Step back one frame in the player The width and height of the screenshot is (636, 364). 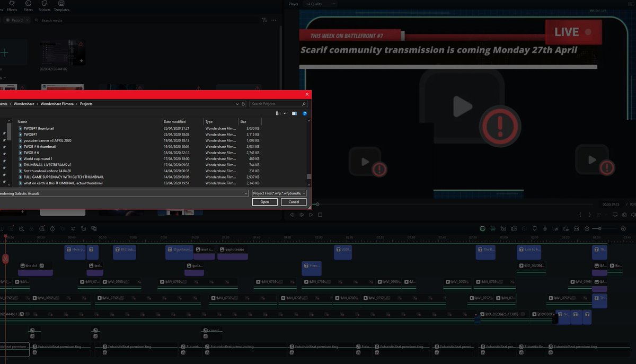point(291,215)
